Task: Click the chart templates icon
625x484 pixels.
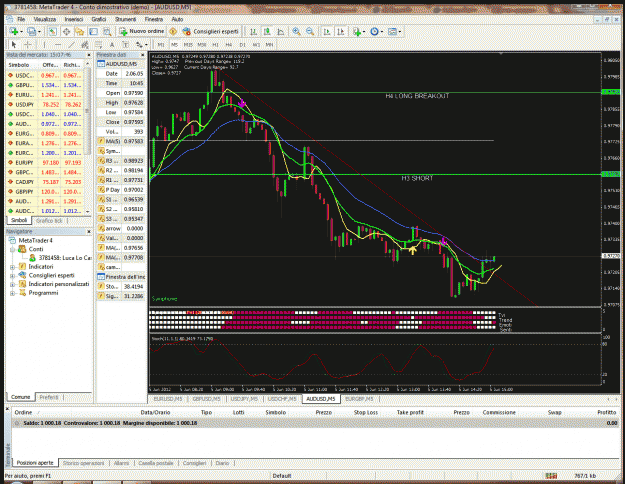Action: pyautogui.click(x=392, y=31)
